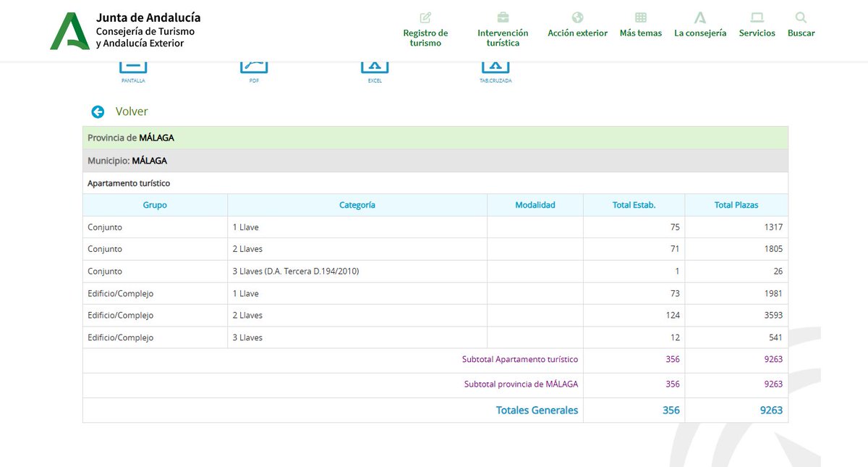Select the Subtotal provincia de MÁLAGA label
The width and height of the screenshot is (868, 467).
[x=521, y=384]
